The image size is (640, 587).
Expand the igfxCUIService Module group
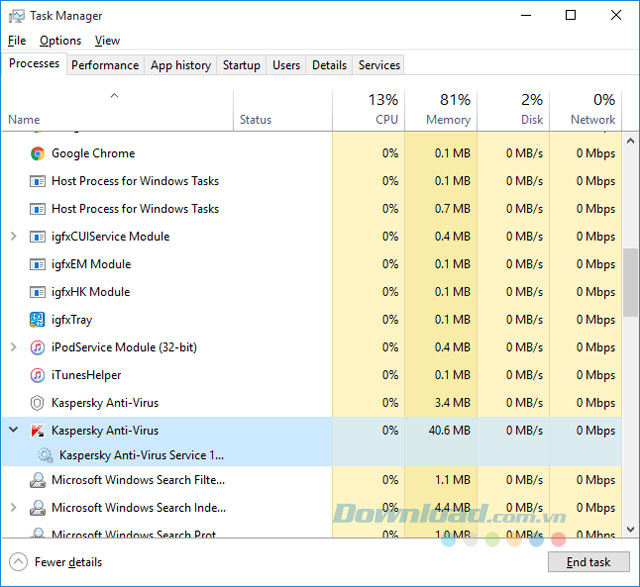tap(13, 237)
